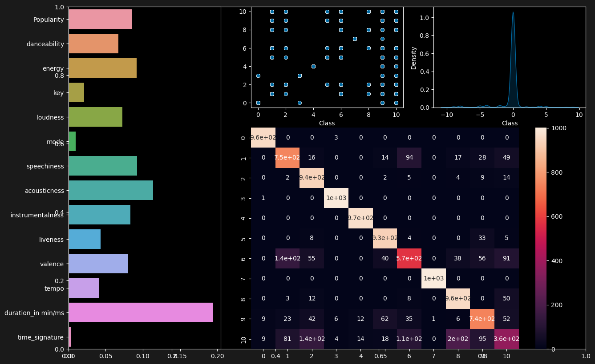Click the lone scatter point at class 7
Viewport: 595px width, 364px height.
click(355, 39)
